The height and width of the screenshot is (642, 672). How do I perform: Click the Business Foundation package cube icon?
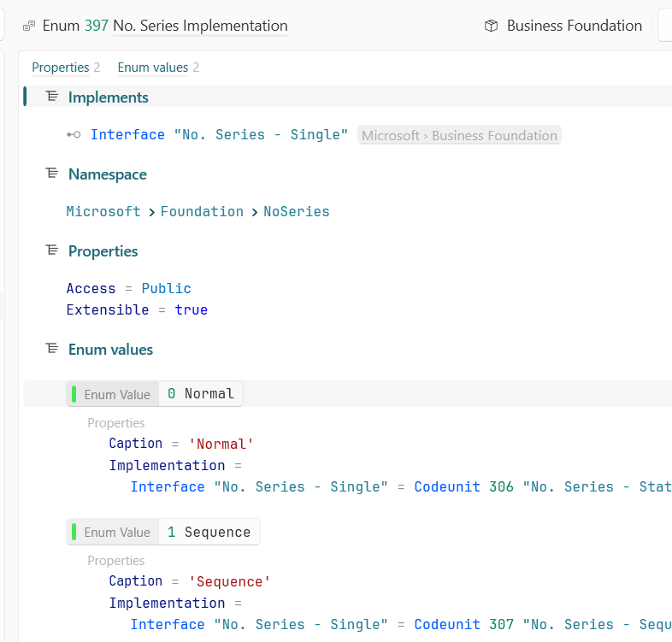click(491, 27)
